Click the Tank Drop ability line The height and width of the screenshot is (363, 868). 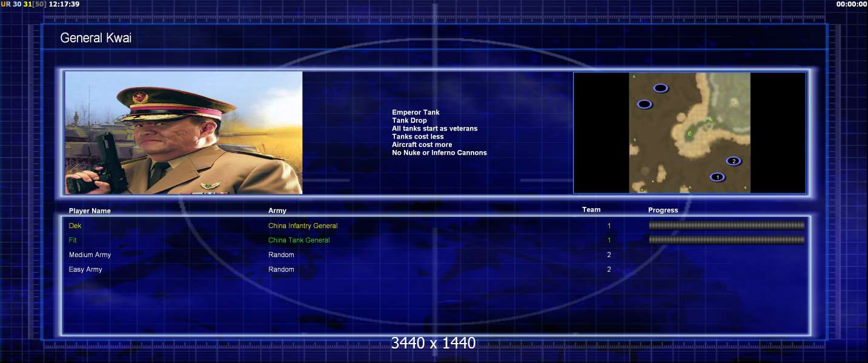click(409, 120)
